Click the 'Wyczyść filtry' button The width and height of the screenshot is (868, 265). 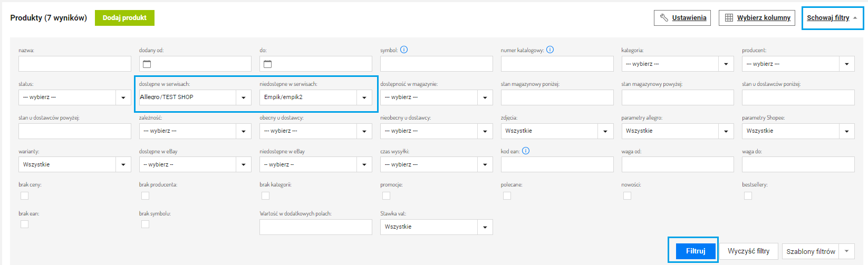click(x=748, y=251)
